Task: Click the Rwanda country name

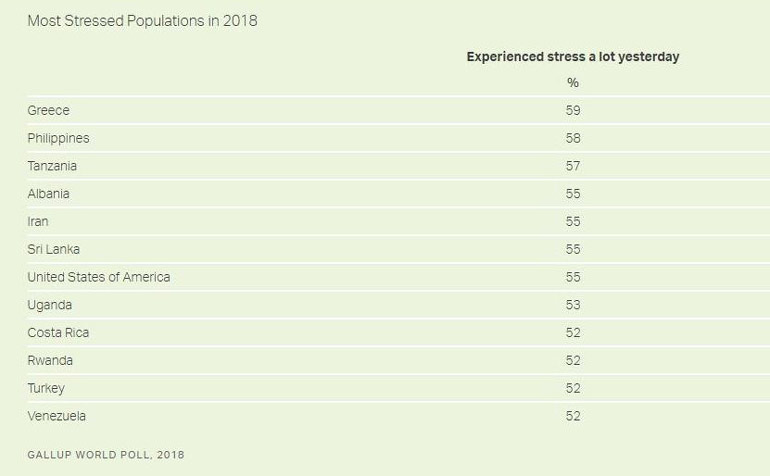Action: 50,360
